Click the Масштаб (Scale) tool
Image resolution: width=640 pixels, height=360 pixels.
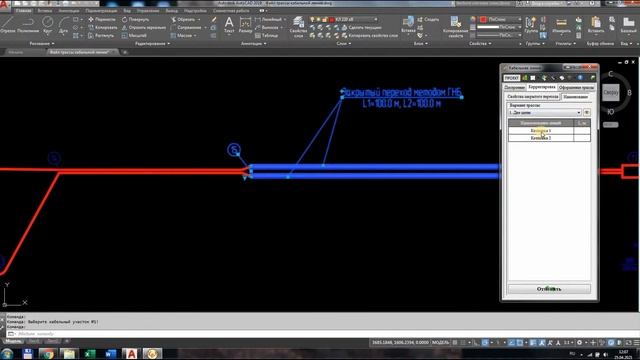click(x=134, y=36)
